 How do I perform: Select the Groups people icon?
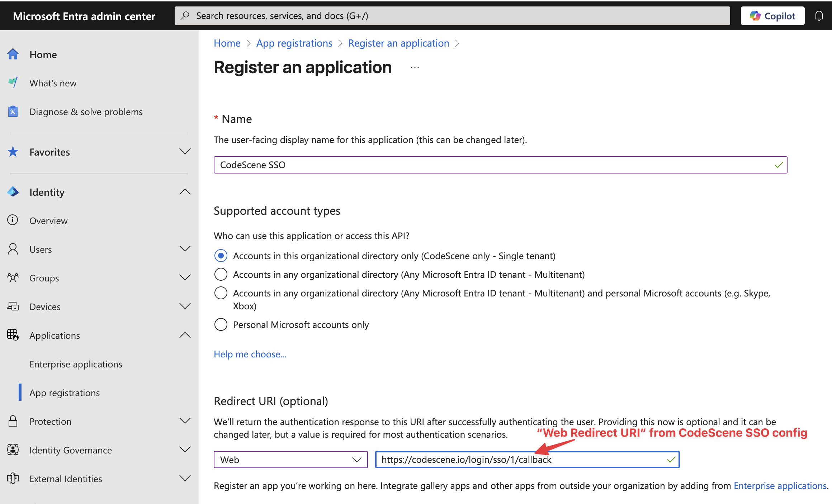[x=13, y=278]
